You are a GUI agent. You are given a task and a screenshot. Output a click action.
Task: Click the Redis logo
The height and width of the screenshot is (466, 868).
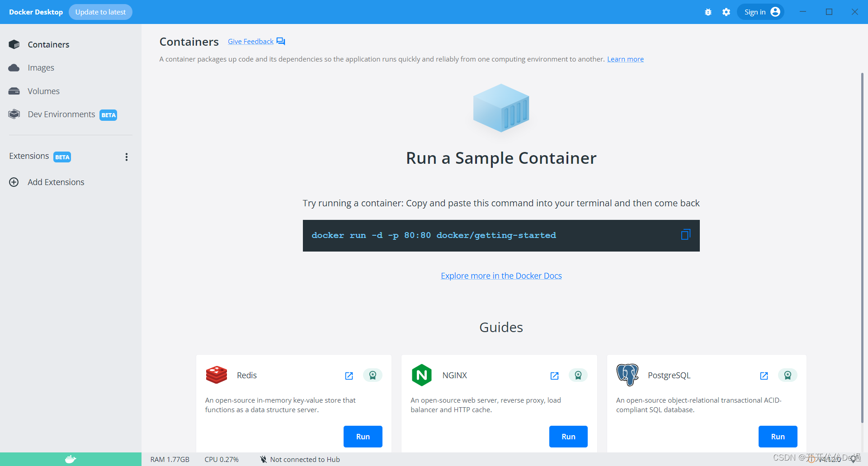click(217, 375)
